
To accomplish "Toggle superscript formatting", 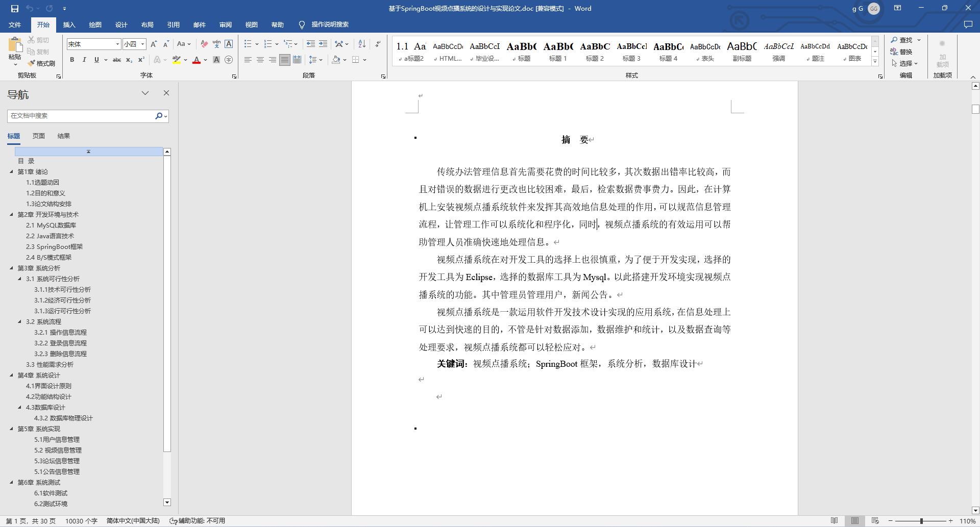I will coord(141,60).
